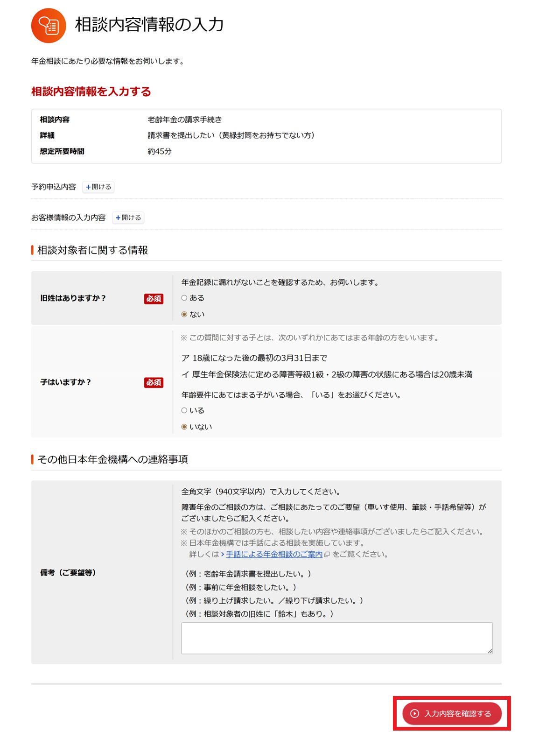Click the 老齢年金の請求手続き value in the summary
560x732 pixels.
point(185,120)
